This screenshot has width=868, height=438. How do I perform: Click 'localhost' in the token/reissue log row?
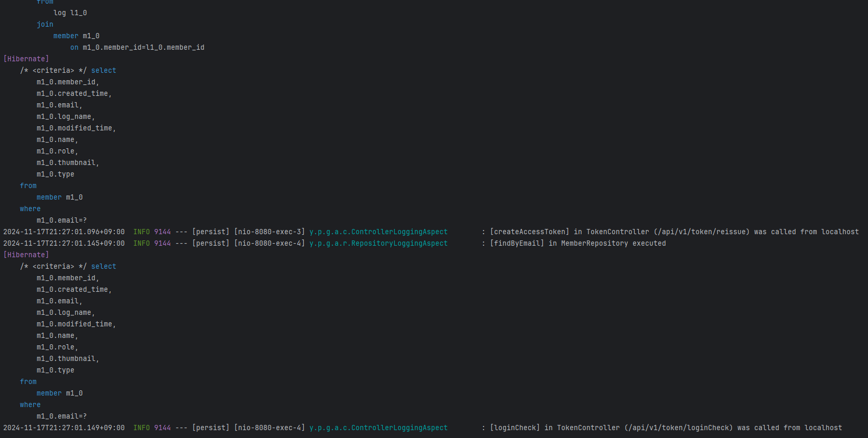840,232
